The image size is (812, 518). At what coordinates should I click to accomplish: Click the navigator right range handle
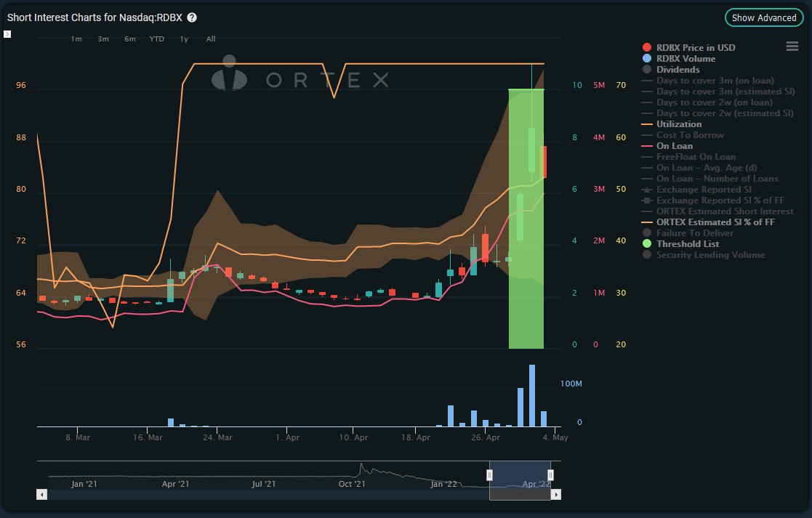coord(550,475)
